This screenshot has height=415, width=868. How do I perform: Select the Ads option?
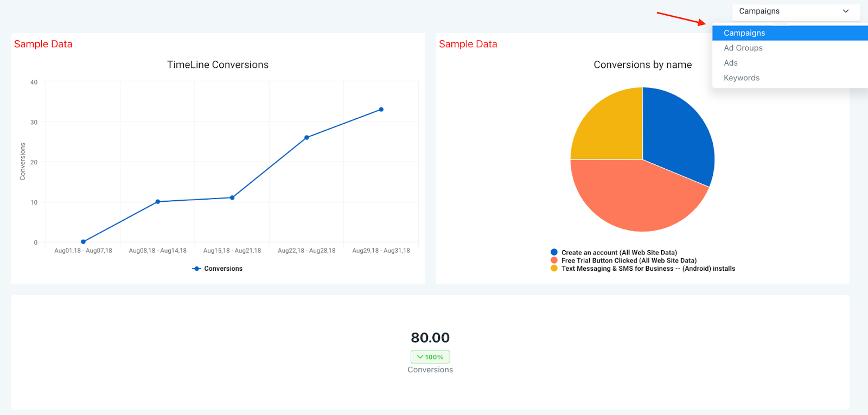[x=790, y=63]
